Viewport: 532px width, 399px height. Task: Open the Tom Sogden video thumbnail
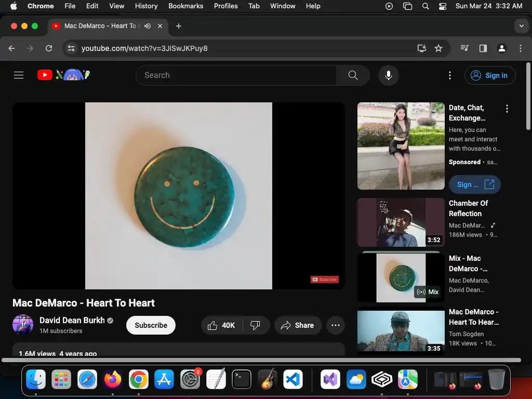click(401, 331)
